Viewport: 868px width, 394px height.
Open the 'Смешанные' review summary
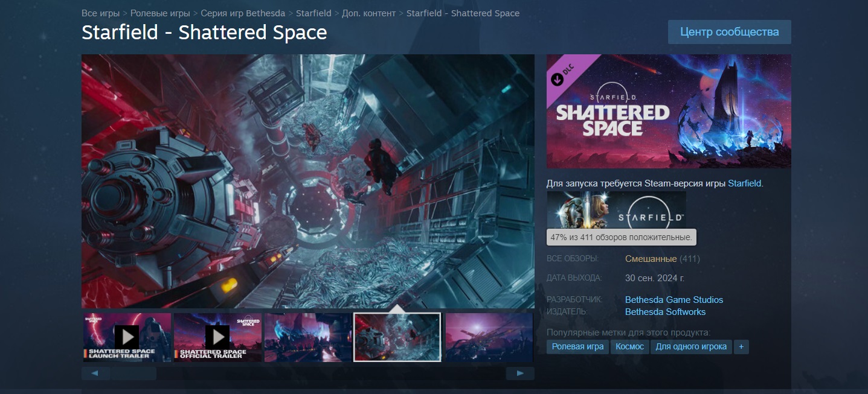[x=651, y=259]
